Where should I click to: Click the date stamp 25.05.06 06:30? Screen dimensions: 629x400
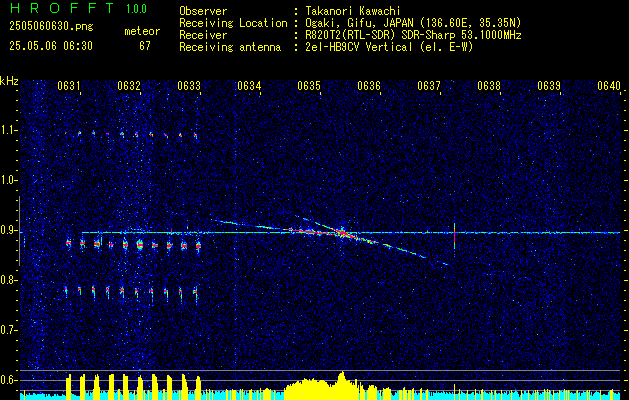tap(51, 46)
